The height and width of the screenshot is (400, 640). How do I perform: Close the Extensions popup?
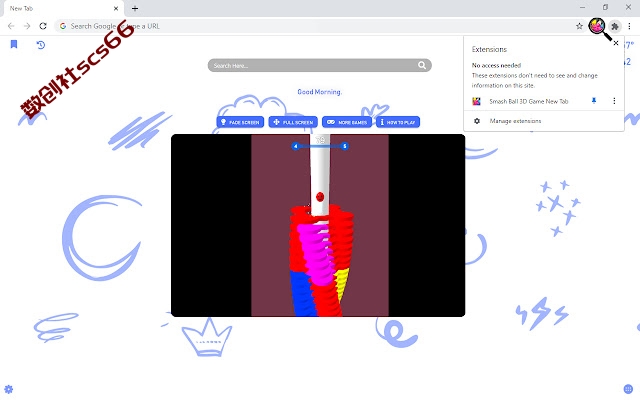tap(616, 43)
